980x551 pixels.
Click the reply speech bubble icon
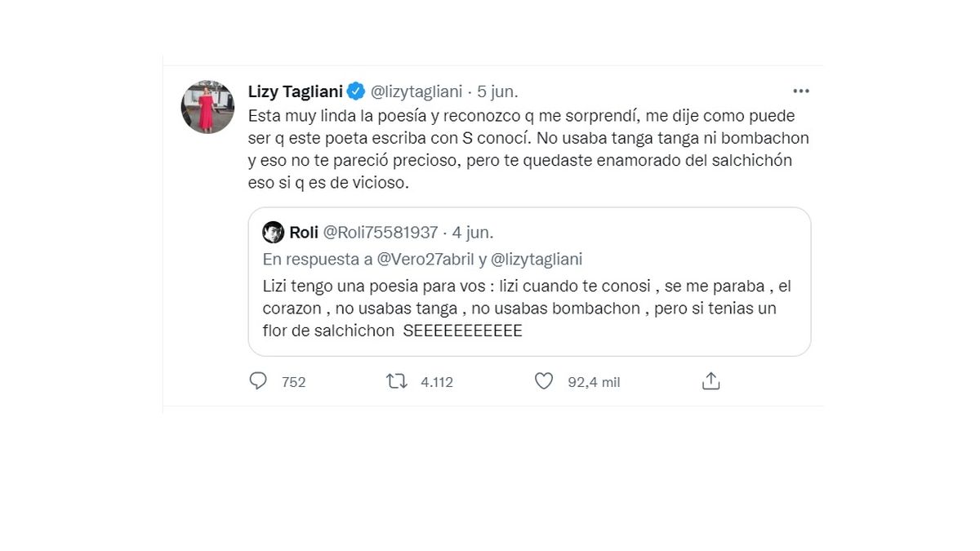pyautogui.click(x=258, y=381)
